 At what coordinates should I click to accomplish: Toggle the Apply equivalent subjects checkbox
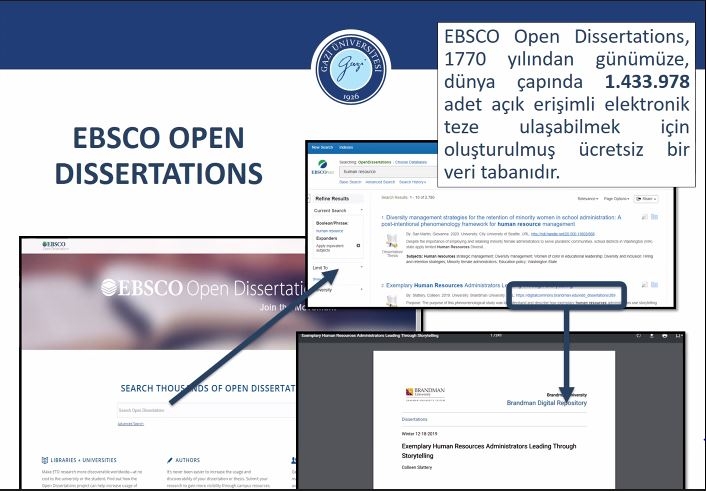pos(358,246)
